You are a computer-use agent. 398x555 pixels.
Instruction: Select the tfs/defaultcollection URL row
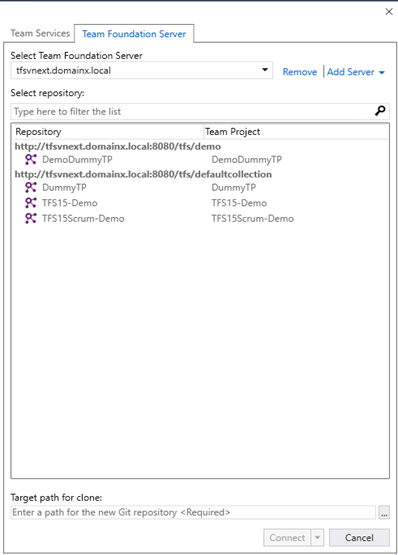pos(143,174)
